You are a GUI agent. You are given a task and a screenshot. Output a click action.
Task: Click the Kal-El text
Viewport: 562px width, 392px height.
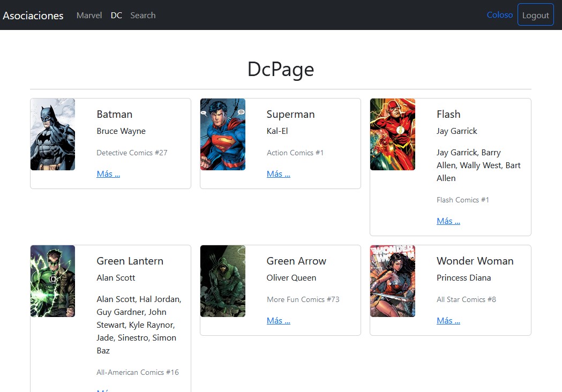tap(278, 131)
